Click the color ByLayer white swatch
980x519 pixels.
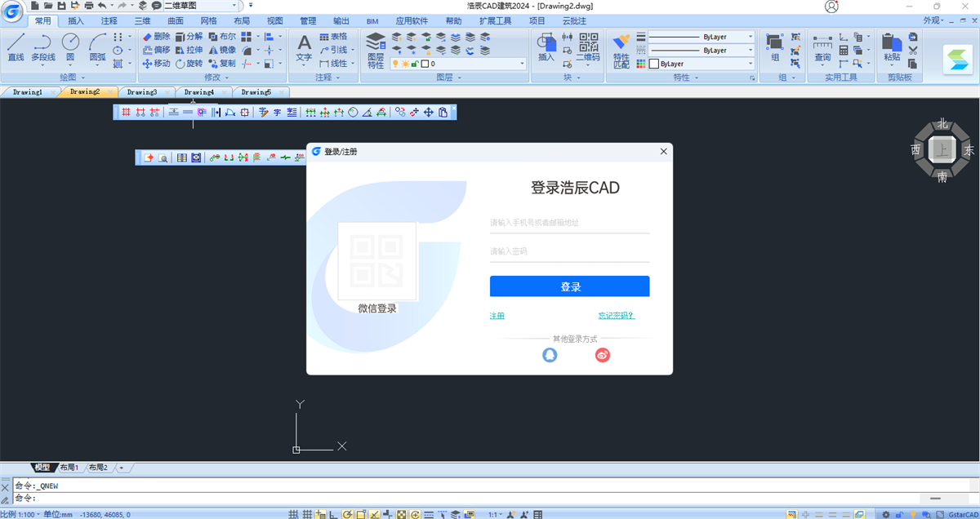pos(654,64)
